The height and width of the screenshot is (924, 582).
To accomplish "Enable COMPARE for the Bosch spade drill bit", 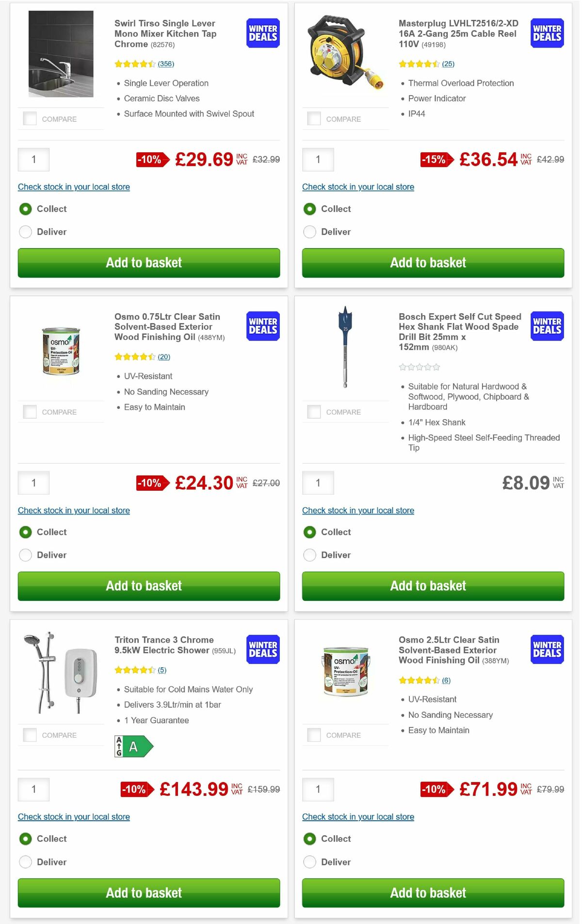I will point(314,411).
